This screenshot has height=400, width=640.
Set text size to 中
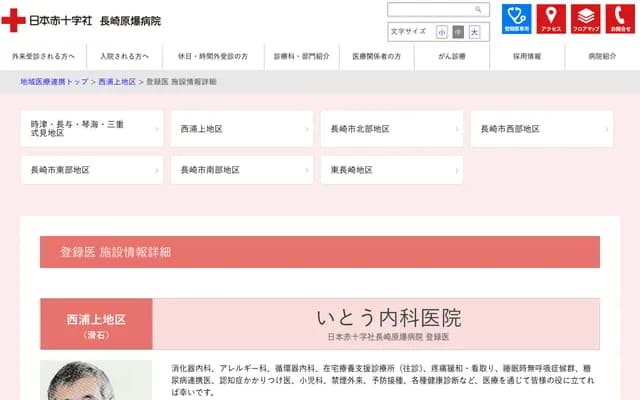click(458, 32)
